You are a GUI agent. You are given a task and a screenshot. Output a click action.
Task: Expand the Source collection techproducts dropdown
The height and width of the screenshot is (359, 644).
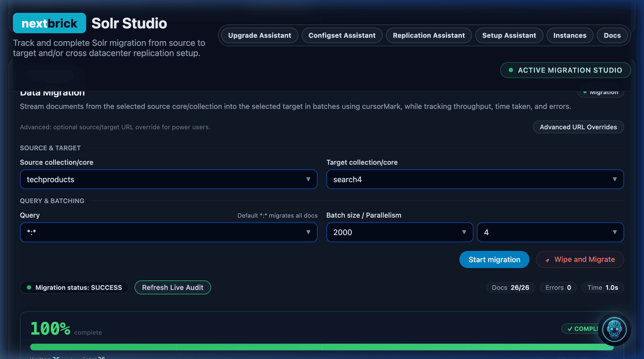(x=169, y=179)
